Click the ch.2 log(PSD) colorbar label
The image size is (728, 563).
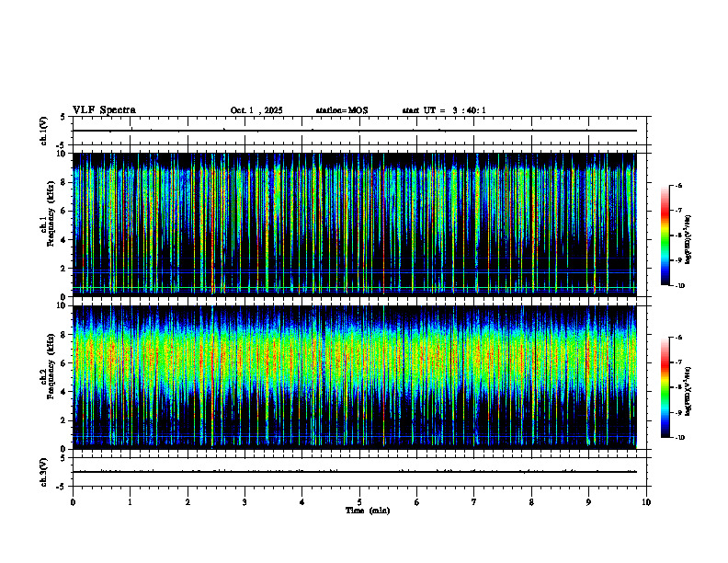[x=688, y=391]
